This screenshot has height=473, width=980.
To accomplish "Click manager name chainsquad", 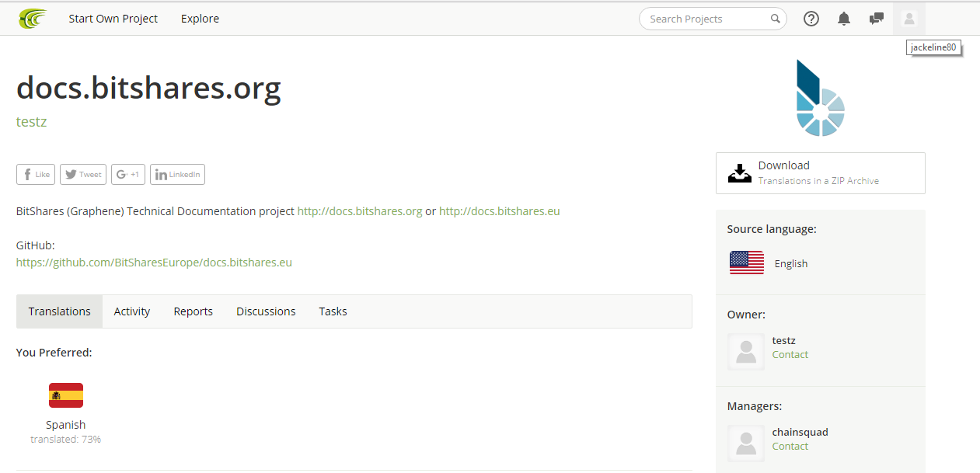I will pyautogui.click(x=800, y=432).
